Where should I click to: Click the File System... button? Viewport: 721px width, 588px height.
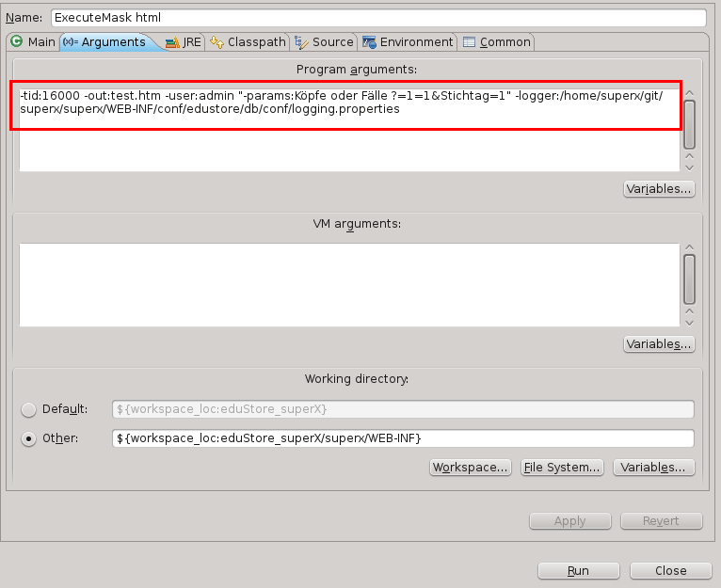[x=562, y=467]
